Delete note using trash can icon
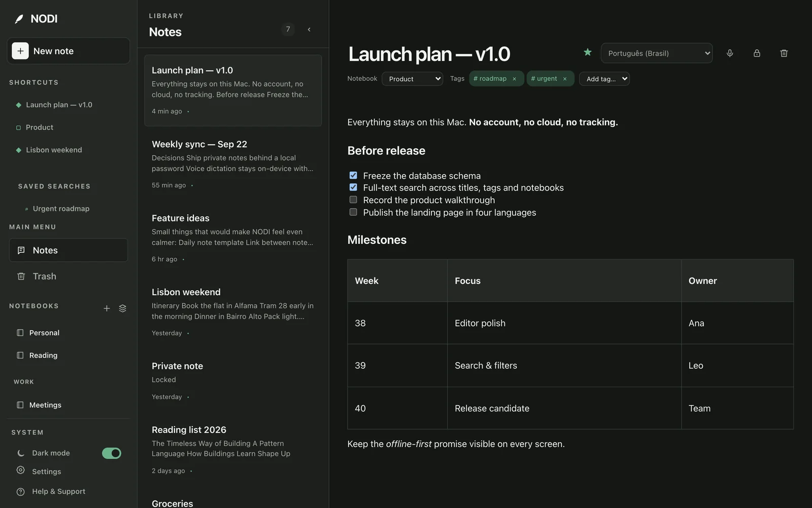 click(x=784, y=53)
